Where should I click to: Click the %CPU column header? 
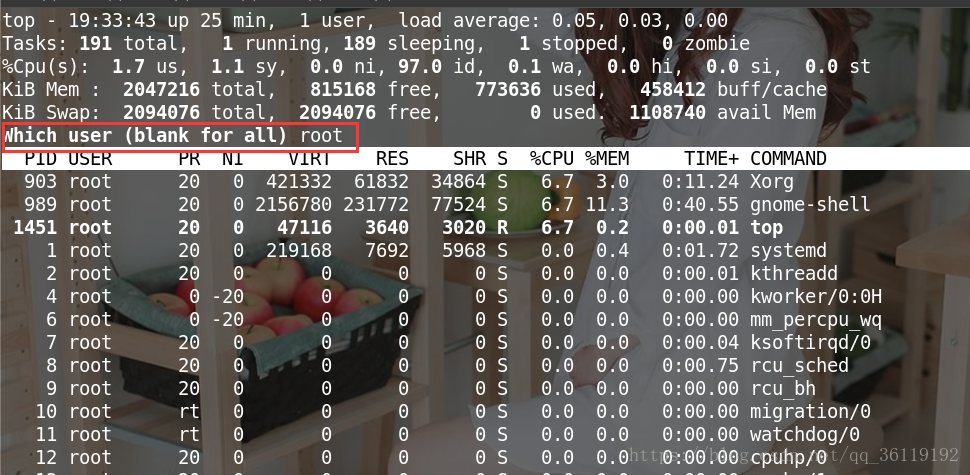click(552, 159)
